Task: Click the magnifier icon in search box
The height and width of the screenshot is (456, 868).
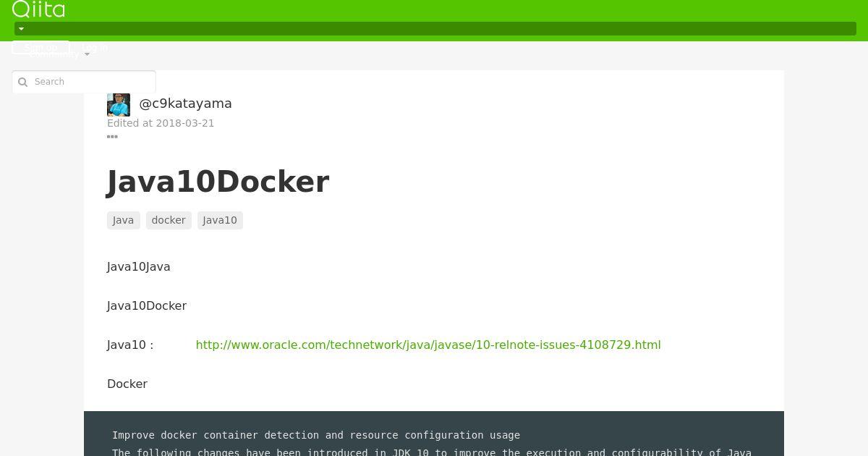Action: click(x=22, y=82)
